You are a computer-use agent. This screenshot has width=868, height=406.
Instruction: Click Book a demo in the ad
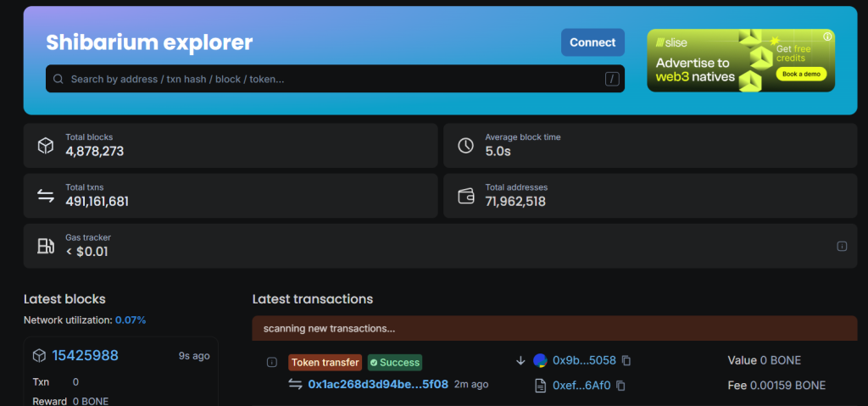(800, 74)
